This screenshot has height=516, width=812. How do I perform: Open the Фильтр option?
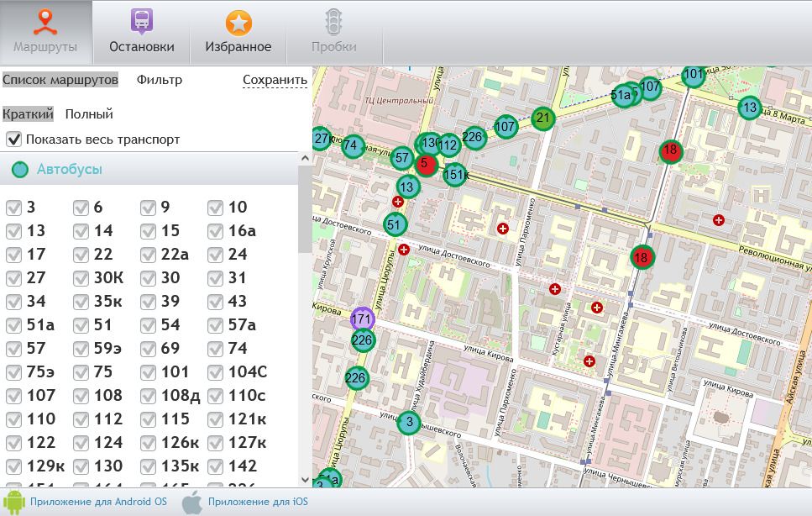coord(159,80)
